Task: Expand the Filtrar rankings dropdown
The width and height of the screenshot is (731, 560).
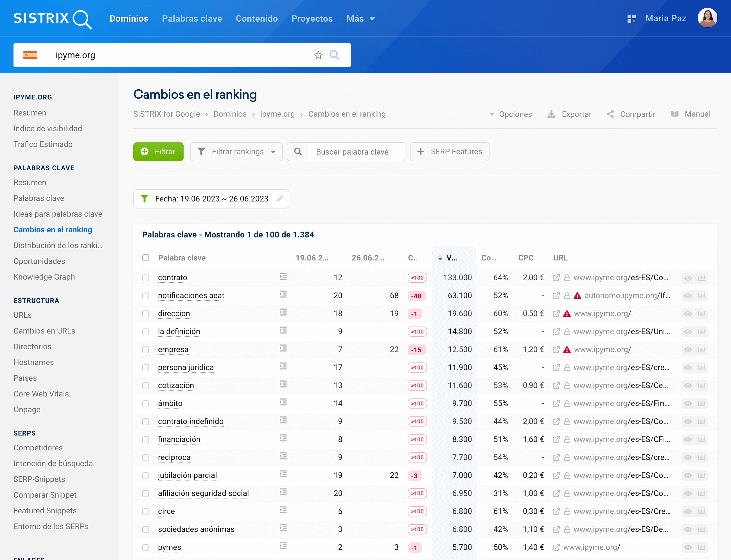Action: click(x=236, y=152)
